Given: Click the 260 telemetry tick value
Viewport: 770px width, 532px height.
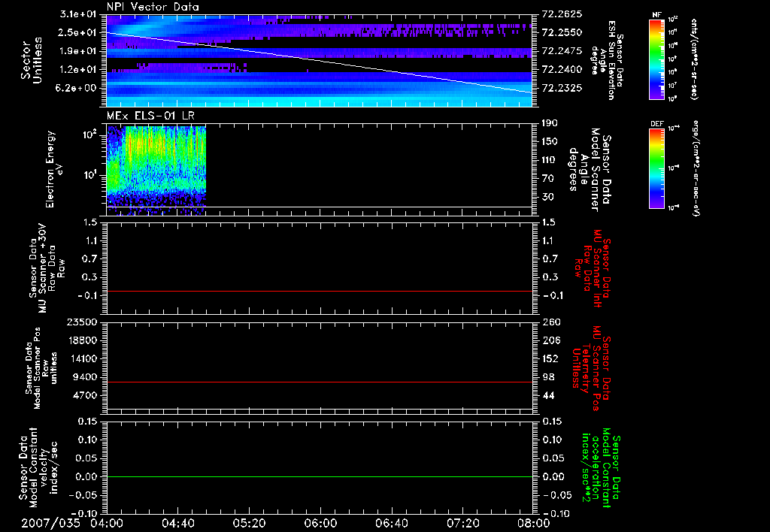Looking at the screenshot, I should click(551, 322).
